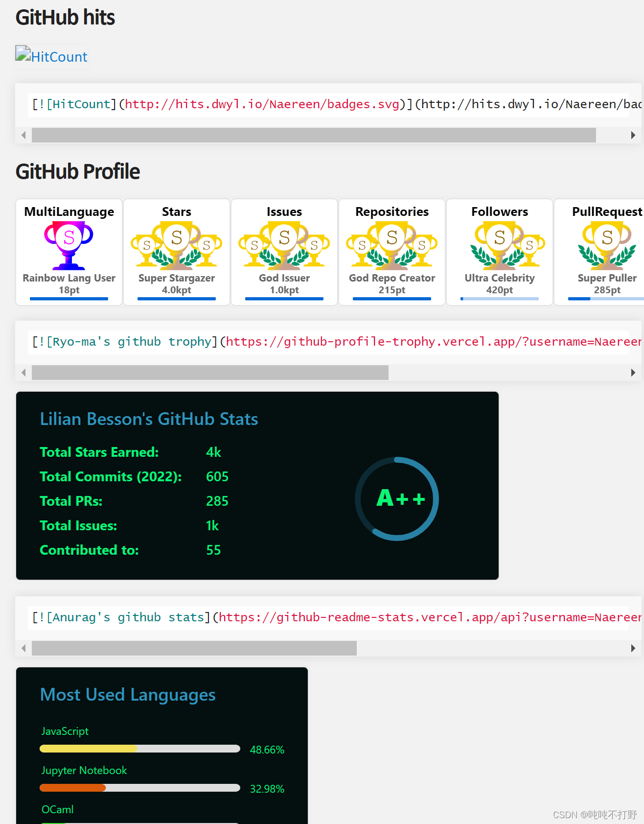Click right scroll arrow under HitCount code
644x824 pixels.
(633, 135)
